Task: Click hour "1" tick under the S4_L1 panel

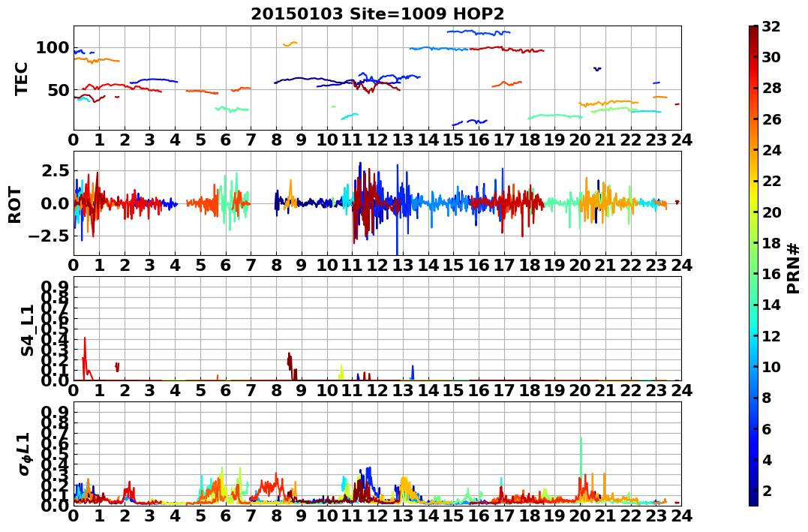Action: click(x=99, y=390)
